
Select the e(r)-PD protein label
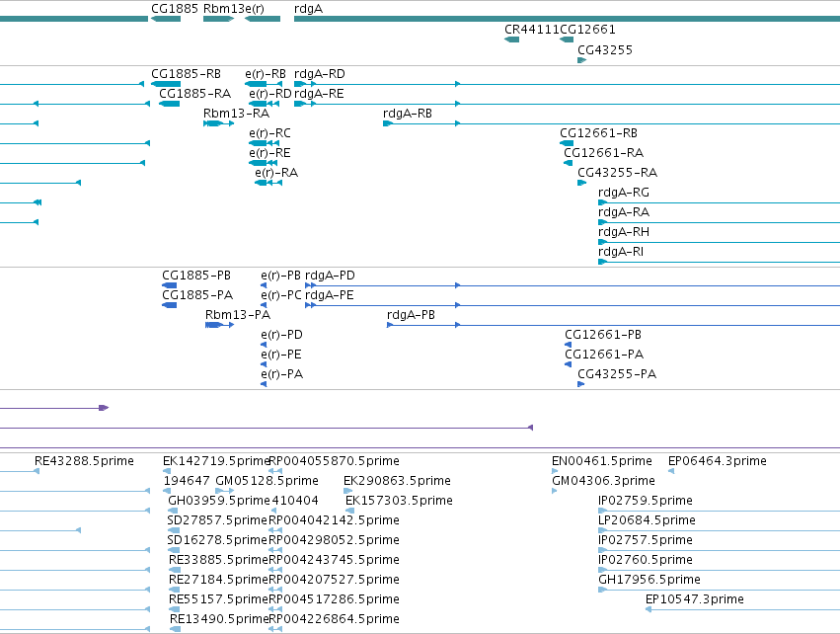(281, 335)
